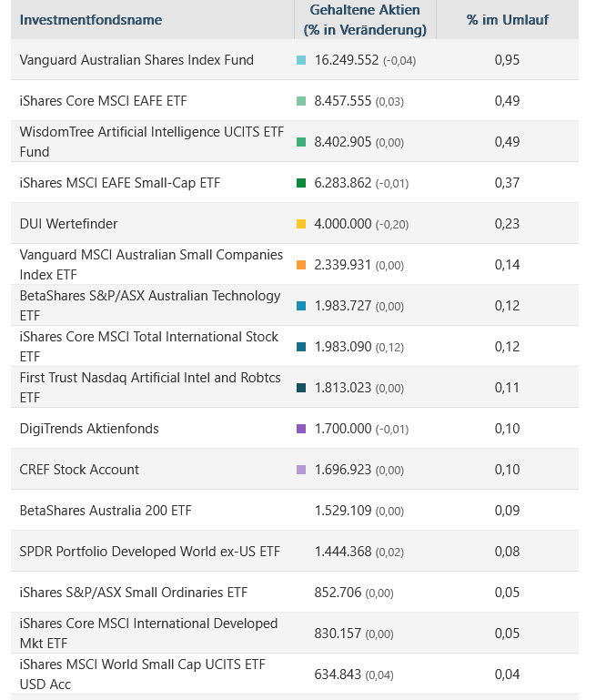Click shares value 1.983.727
Image resolution: width=596 pixels, height=700 pixels.
(343, 306)
